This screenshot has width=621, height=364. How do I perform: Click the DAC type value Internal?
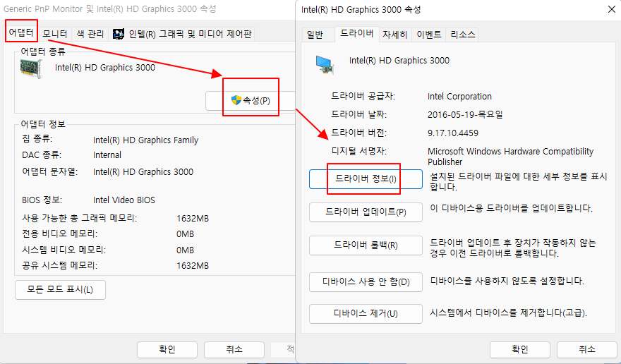tap(107, 155)
